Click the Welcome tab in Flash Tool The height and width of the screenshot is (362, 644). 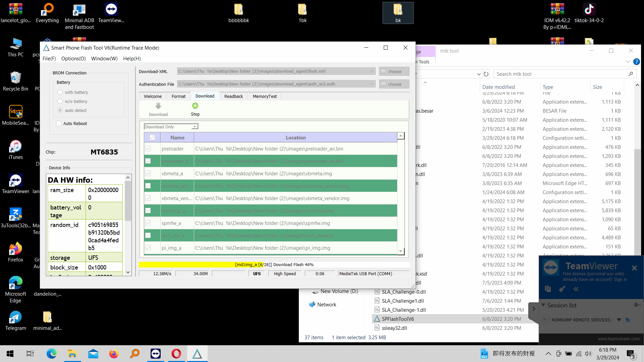[153, 96]
